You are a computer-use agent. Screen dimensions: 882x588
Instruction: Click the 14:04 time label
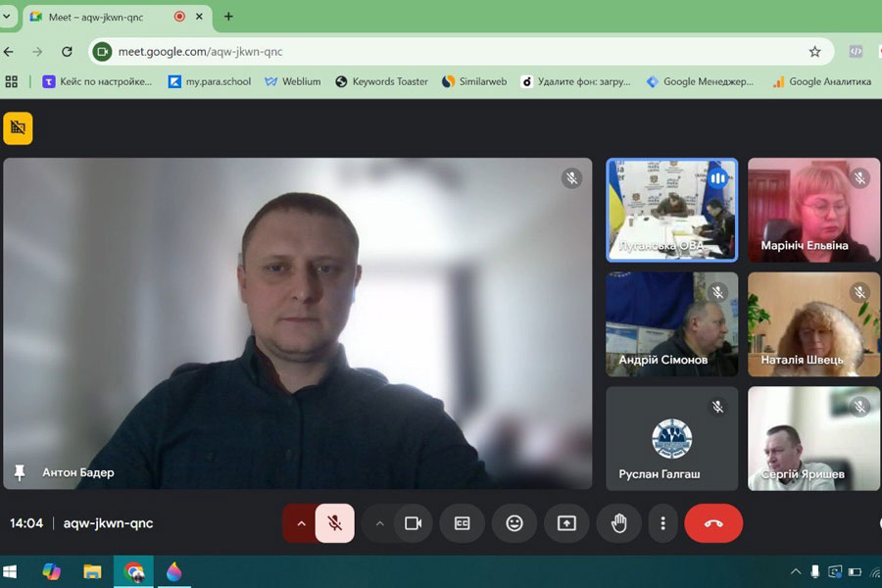(26, 523)
